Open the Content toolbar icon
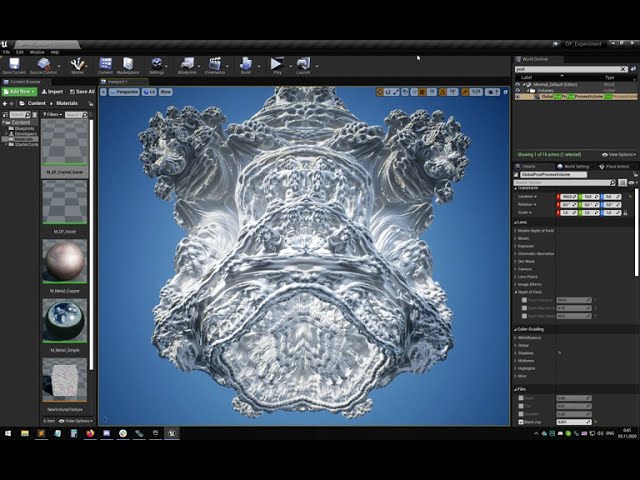The height and width of the screenshot is (480, 640). [x=105, y=65]
